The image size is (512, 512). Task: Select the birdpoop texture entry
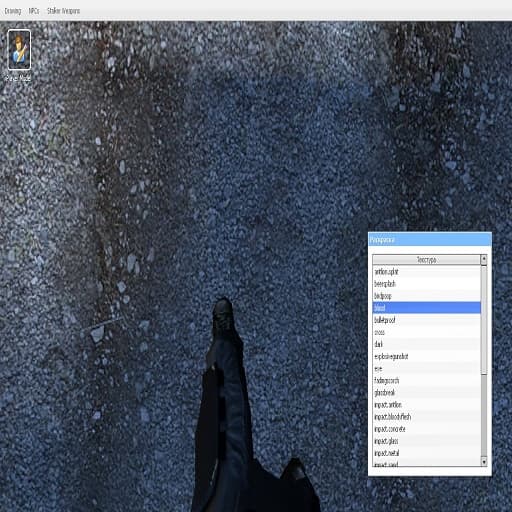(x=426, y=296)
